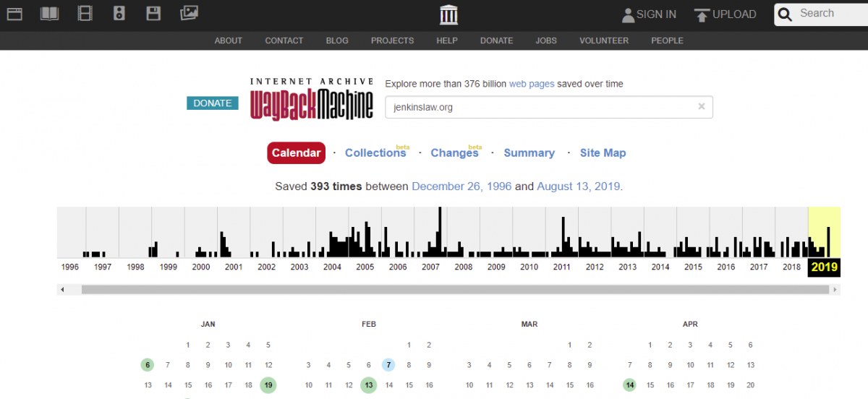This screenshot has height=399, width=868.
Task: Open the Audio speaker icon
Action: click(120, 13)
